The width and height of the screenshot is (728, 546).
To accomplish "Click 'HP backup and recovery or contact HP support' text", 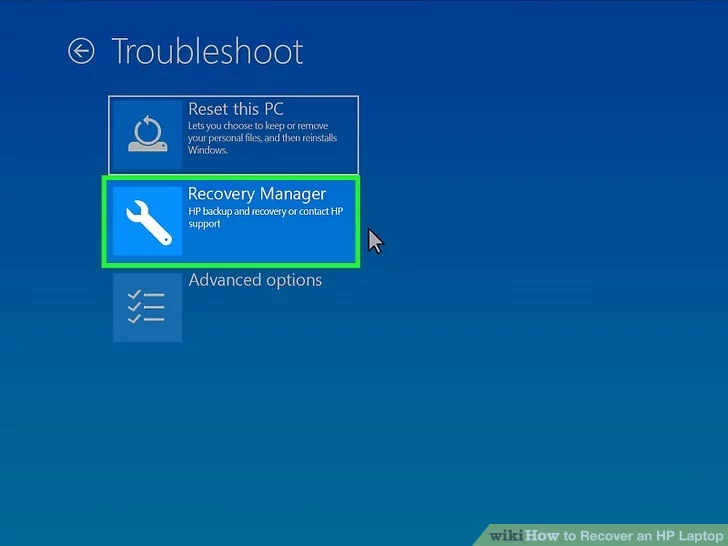I will pyautogui.click(x=266, y=217).
